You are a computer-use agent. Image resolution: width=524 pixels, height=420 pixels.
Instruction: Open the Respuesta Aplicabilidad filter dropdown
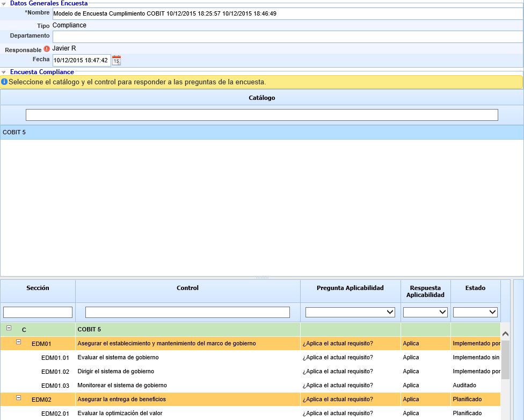pyautogui.click(x=425, y=312)
